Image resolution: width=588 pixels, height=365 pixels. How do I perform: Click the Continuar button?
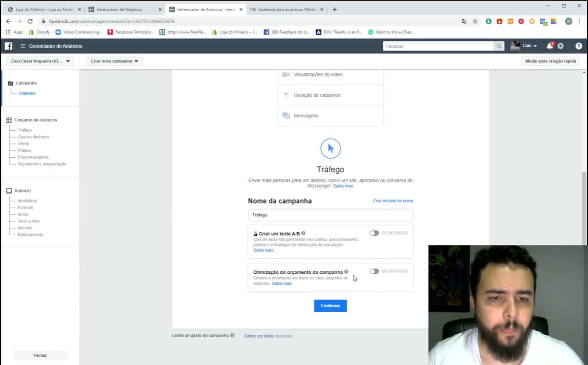coord(330,306)
